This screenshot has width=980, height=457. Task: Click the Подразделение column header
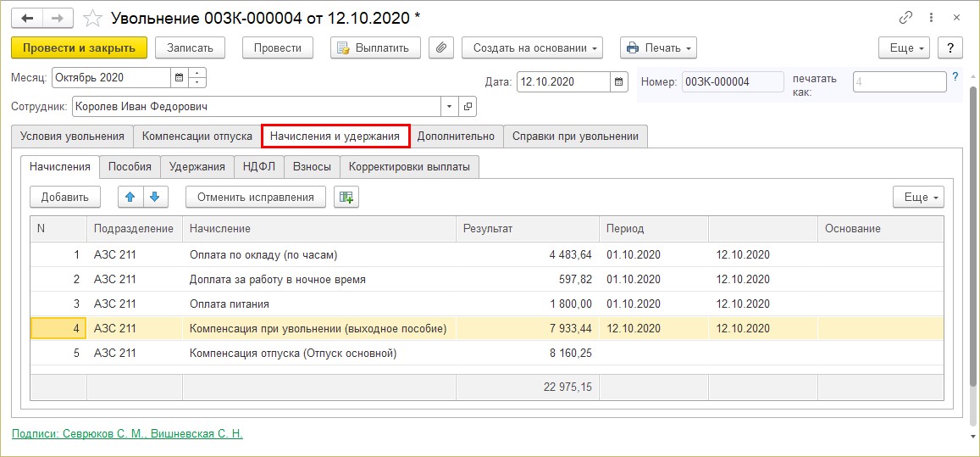(x=135, y=229)
